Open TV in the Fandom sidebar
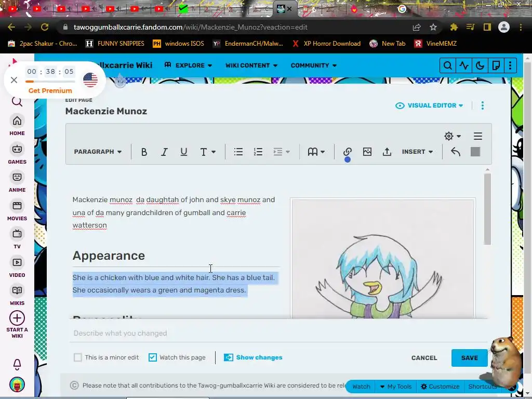The height and width of the screenshot is (399, 532). point(17,239)
